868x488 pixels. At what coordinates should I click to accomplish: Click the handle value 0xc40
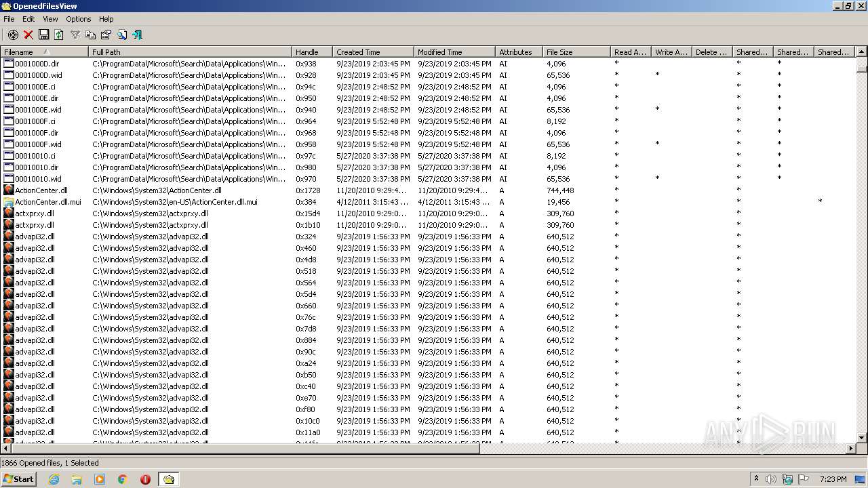pyautogui.click(x=306, y=386)
